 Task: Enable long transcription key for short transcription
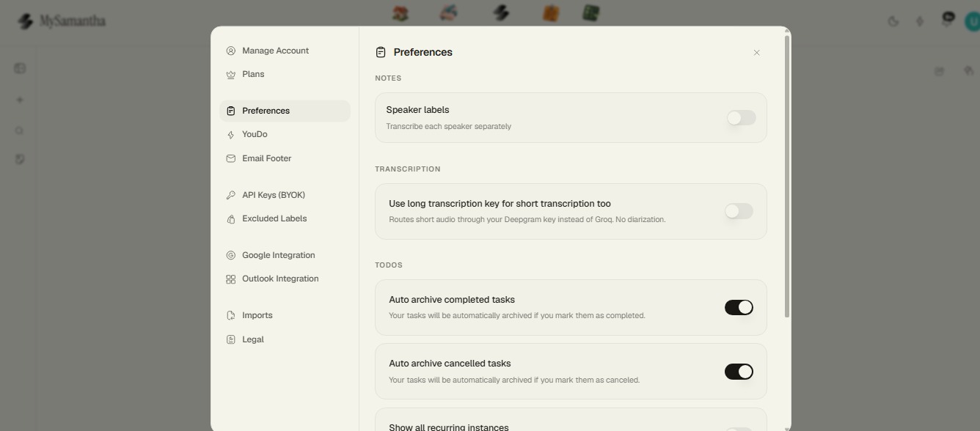tap(739, 211)
